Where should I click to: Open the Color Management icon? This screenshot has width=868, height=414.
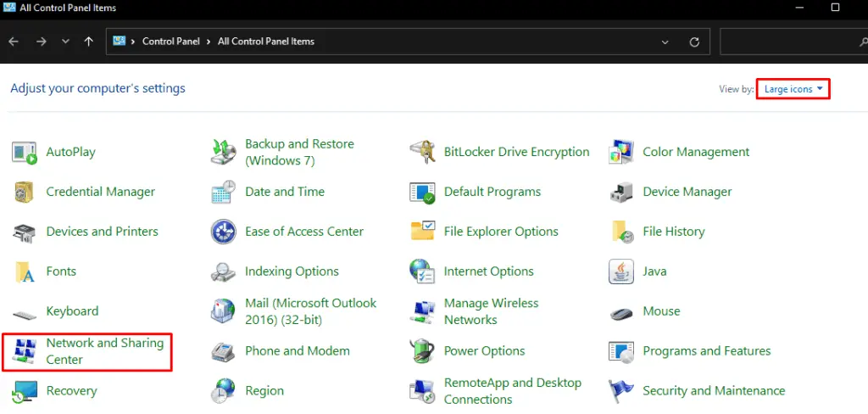621,153
